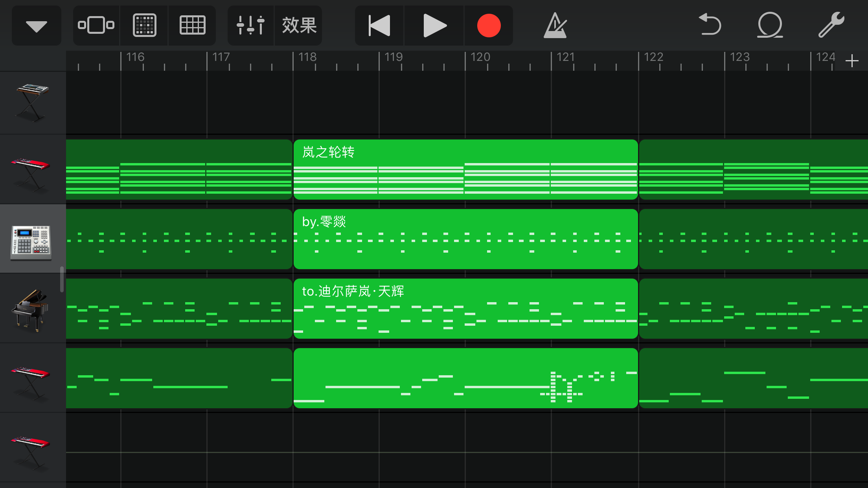This screenshot has width=868, height=488.
Task: Go to the beginning of the song
Action: click(379, 26)
